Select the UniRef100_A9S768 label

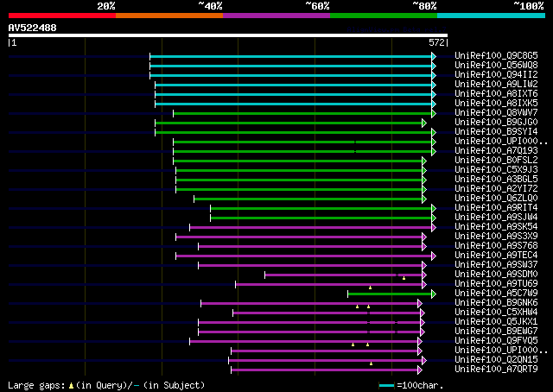(496, 246)
